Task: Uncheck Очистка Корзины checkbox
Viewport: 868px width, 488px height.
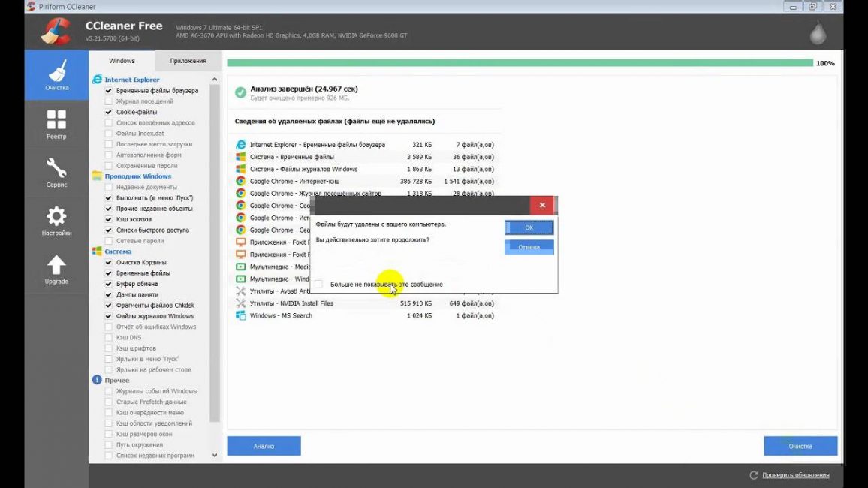Action: (x=108, y=262)
